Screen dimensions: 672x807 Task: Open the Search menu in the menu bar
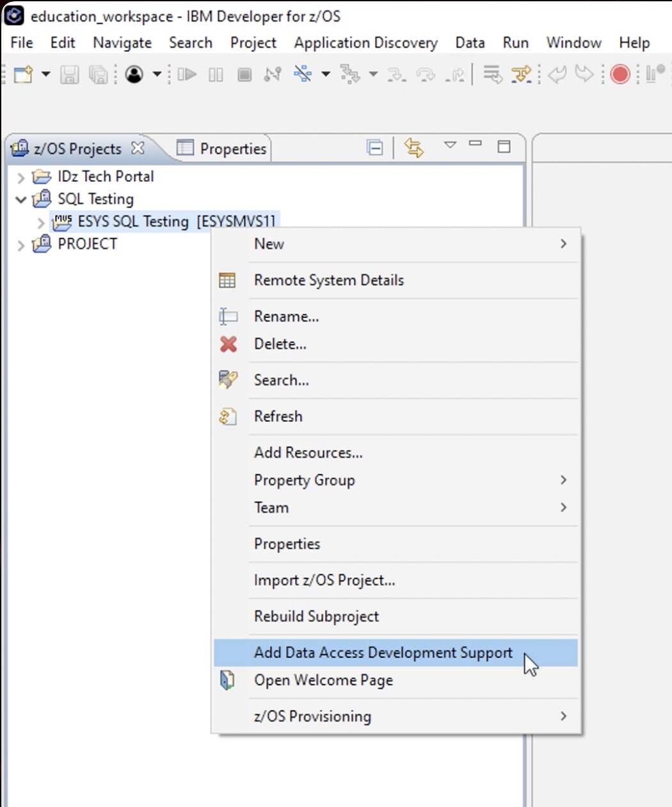coord(191,42)
